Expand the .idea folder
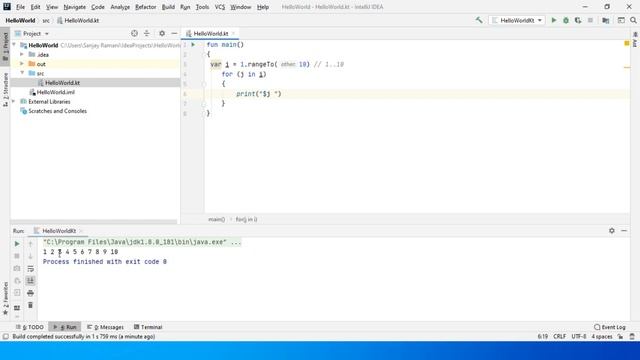This screenshot has height=360, width=640. [x=22, y=54]
